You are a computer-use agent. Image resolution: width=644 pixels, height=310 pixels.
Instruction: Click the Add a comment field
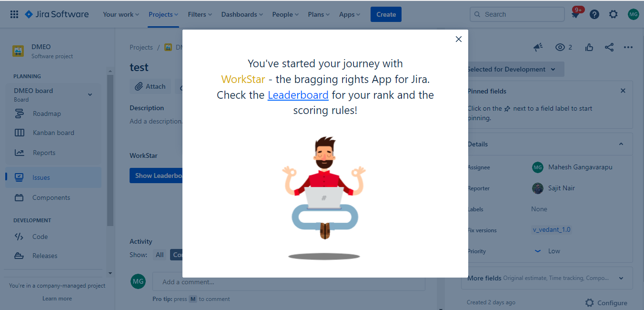289,282
